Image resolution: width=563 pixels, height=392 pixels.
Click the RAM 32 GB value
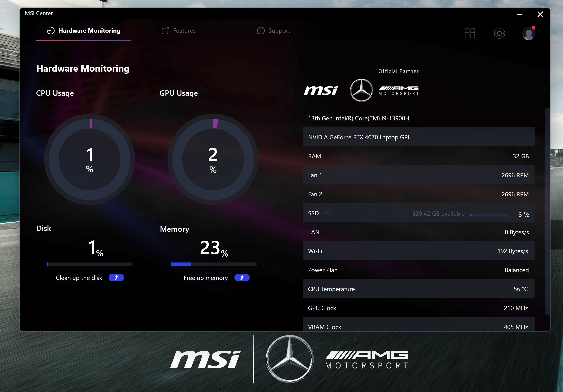[521, 156]
